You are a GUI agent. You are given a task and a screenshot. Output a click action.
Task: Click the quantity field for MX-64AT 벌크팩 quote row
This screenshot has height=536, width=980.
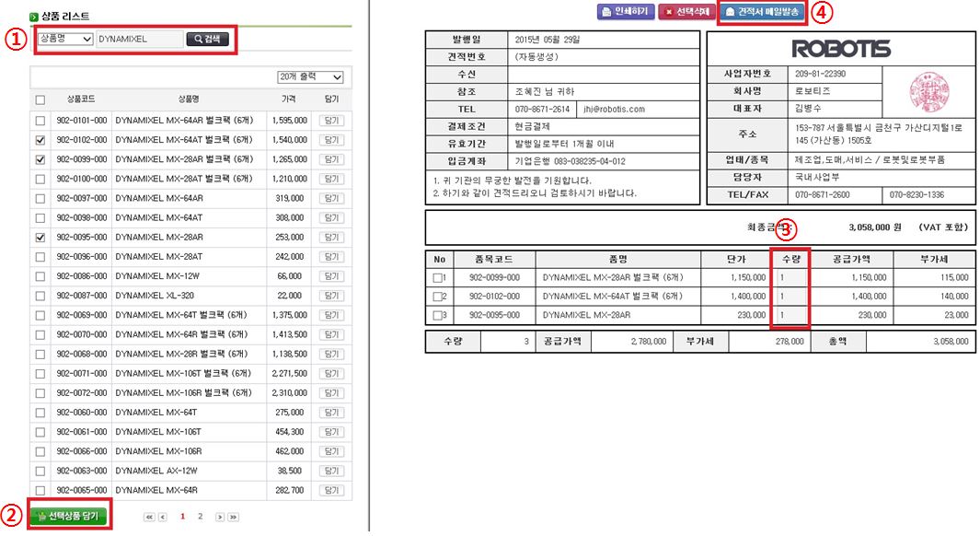click(x=790, y=297)
